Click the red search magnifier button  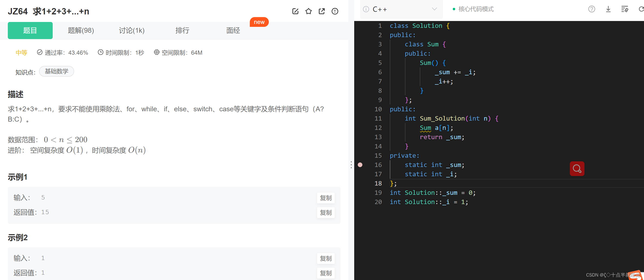(577, 169)
